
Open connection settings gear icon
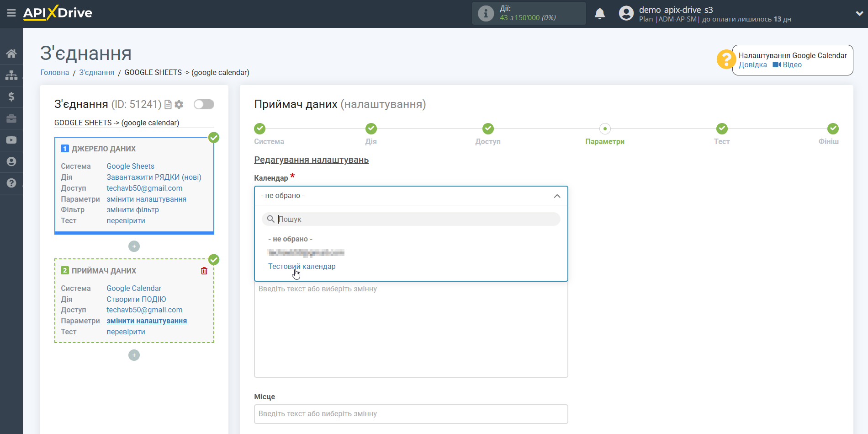tap(179, 105)
